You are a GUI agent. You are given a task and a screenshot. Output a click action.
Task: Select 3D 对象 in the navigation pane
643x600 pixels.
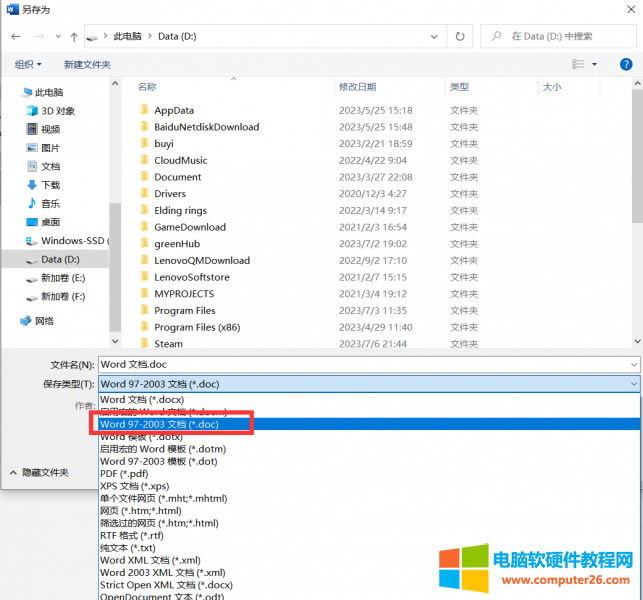point(57,110)
